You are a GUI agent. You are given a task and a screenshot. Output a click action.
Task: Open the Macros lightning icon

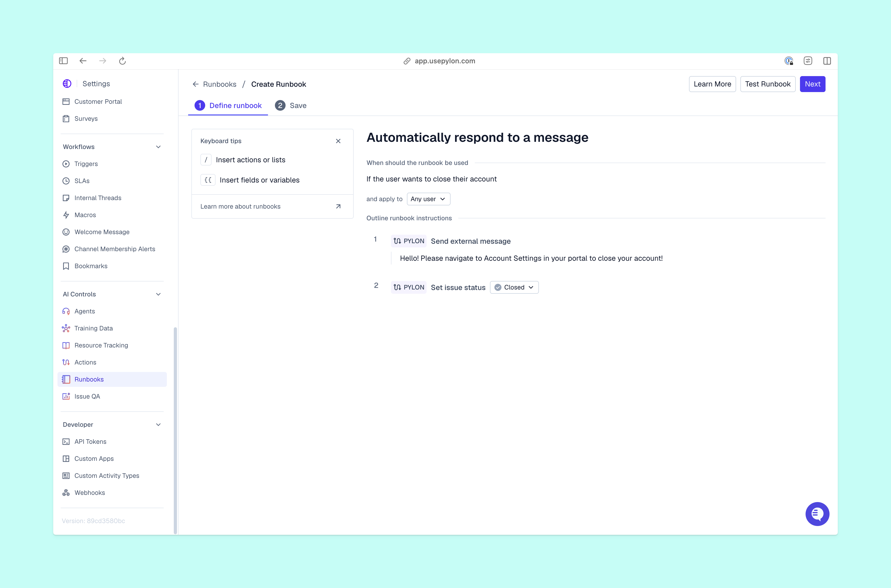pyautogui.click(x=66, y=214)
